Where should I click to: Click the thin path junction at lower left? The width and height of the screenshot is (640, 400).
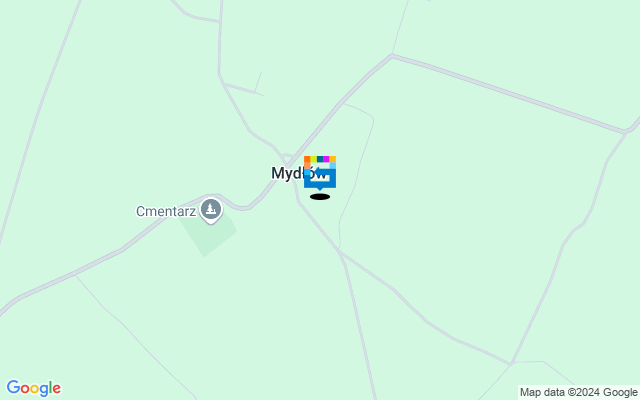tap(76, 276)
